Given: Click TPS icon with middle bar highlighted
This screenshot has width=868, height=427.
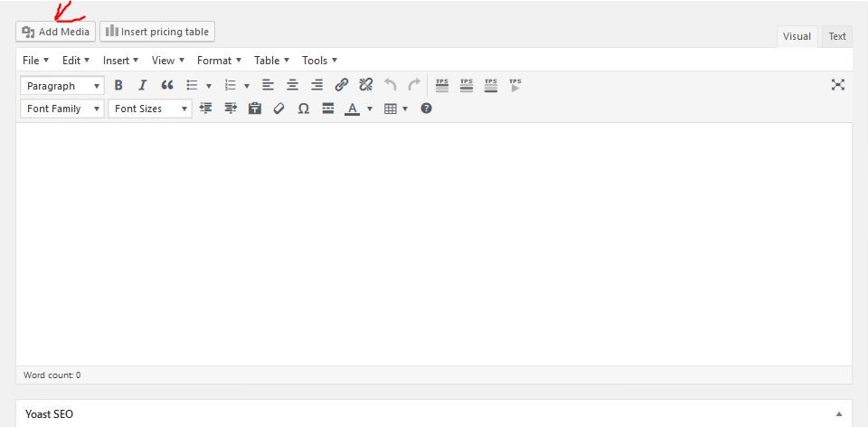Looking at the screenshot, I should 467,85.
